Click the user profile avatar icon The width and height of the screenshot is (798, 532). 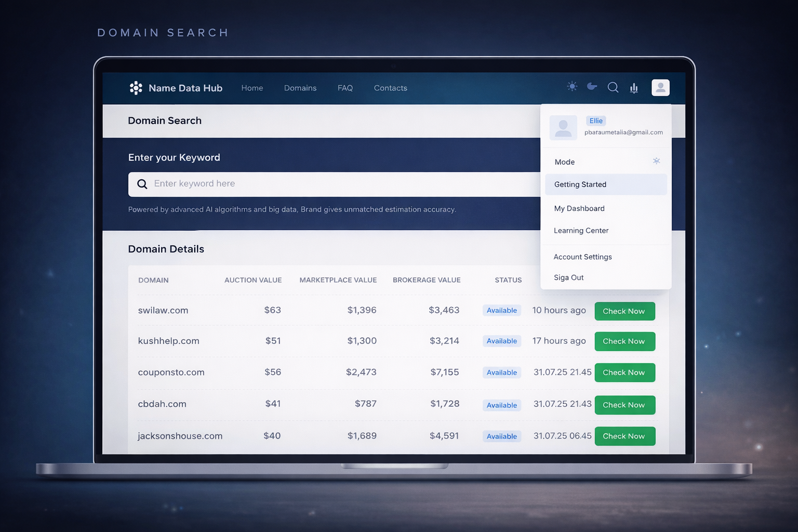click(x=660, y=88)
